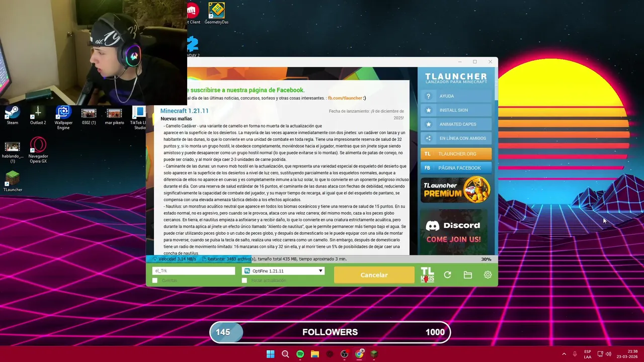Expand hidden system tray icons
This screenshot has width=644, height=362.
point(564,354)
